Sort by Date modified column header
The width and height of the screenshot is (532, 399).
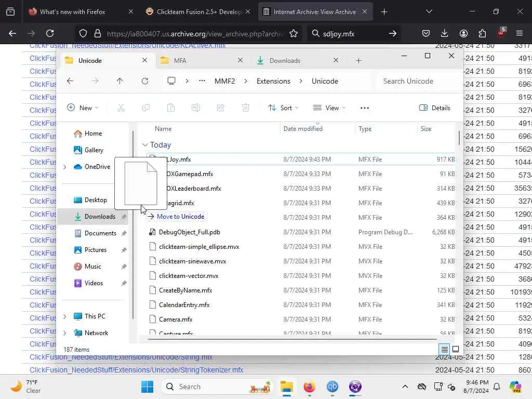(x=303, y=129)
